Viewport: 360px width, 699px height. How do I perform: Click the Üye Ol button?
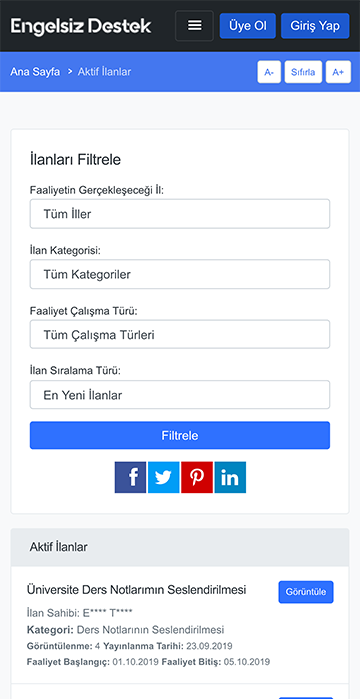coord(248,26)
